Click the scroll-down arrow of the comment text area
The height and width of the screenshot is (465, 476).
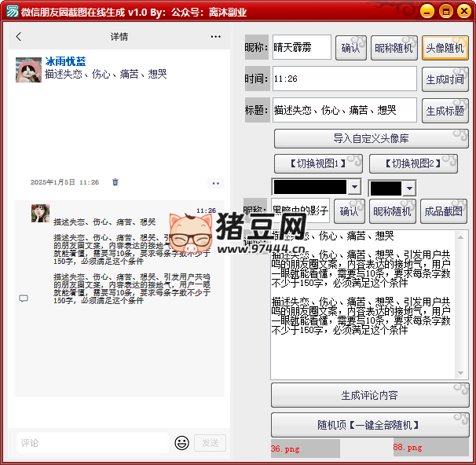pos(461,373)
